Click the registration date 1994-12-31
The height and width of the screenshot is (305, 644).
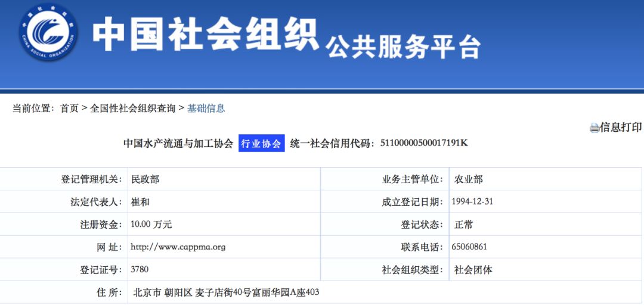[x=472, y=201]
